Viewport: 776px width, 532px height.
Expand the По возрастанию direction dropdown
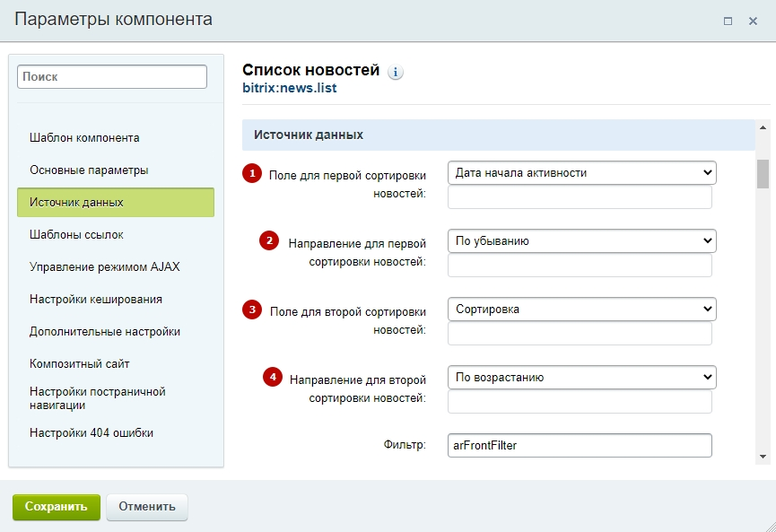581,377
